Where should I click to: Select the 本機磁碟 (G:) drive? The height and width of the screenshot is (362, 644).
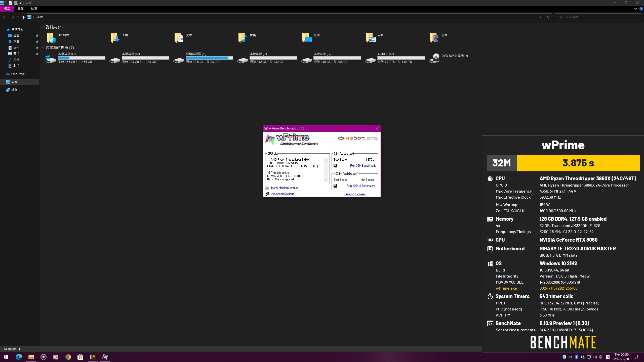click(x=331, y=58)
